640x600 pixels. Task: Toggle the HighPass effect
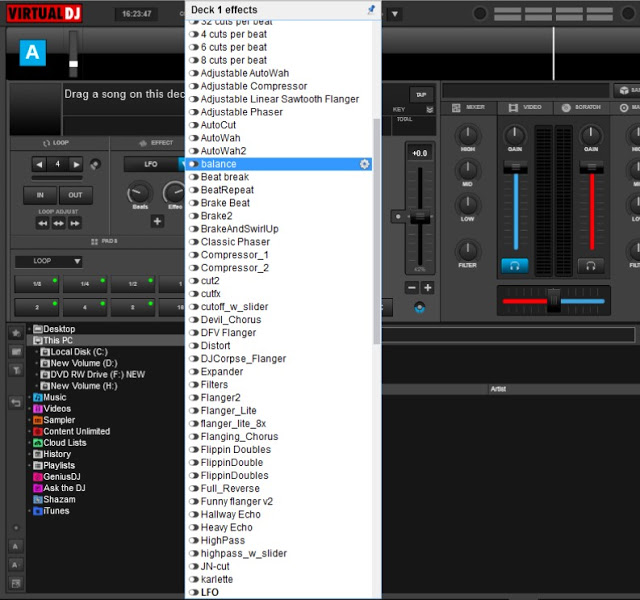pos(193,541)
